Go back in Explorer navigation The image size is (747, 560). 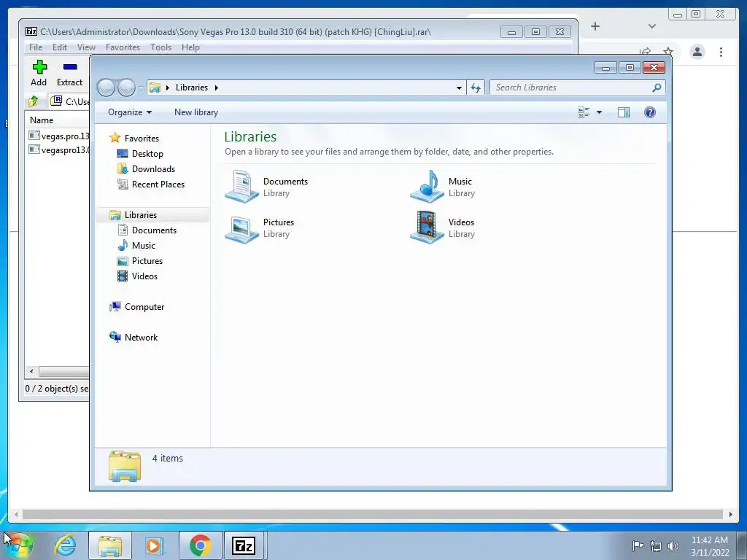click(x=106, y=87)
